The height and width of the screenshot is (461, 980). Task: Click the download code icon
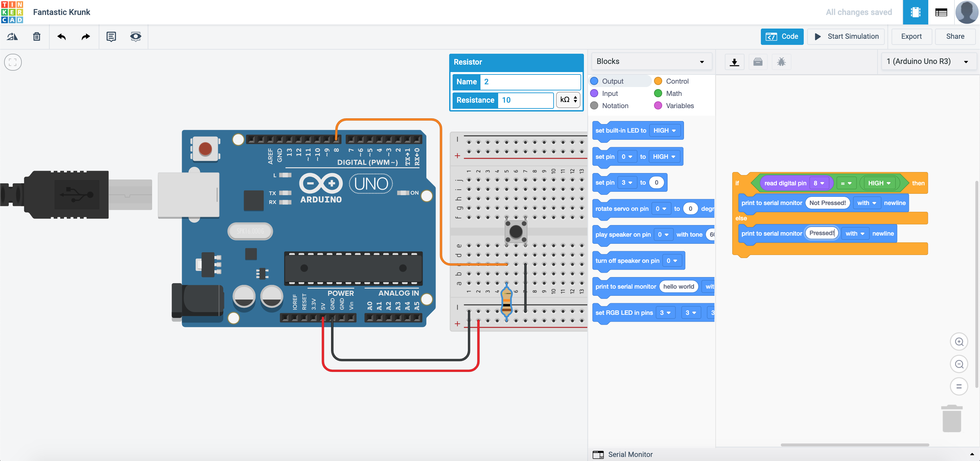click(734, 62)
